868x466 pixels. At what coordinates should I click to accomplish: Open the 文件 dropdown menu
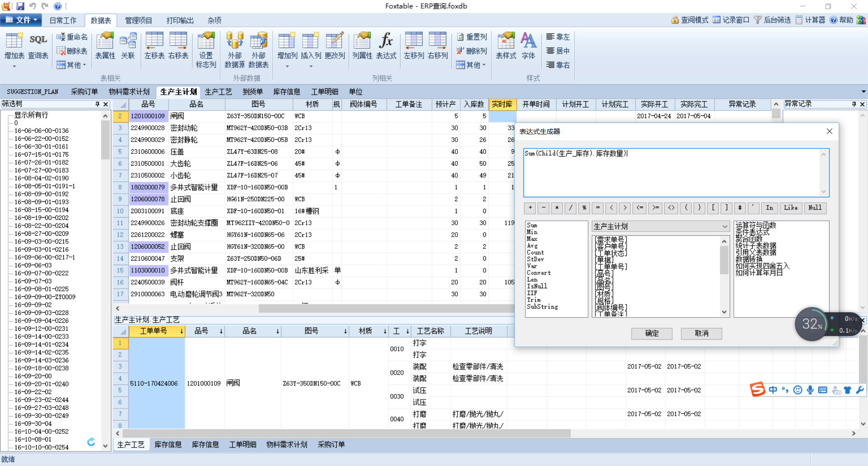click(x=21, y=20)
